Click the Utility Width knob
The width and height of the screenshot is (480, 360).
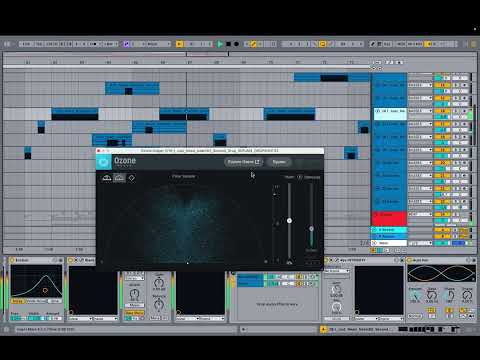coord(134,294)
